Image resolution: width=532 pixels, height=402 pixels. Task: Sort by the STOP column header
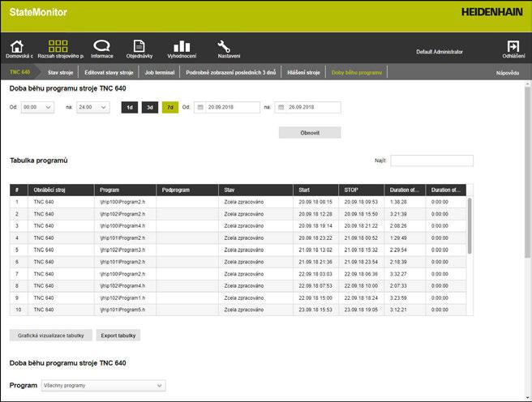(x=362, y=190)
